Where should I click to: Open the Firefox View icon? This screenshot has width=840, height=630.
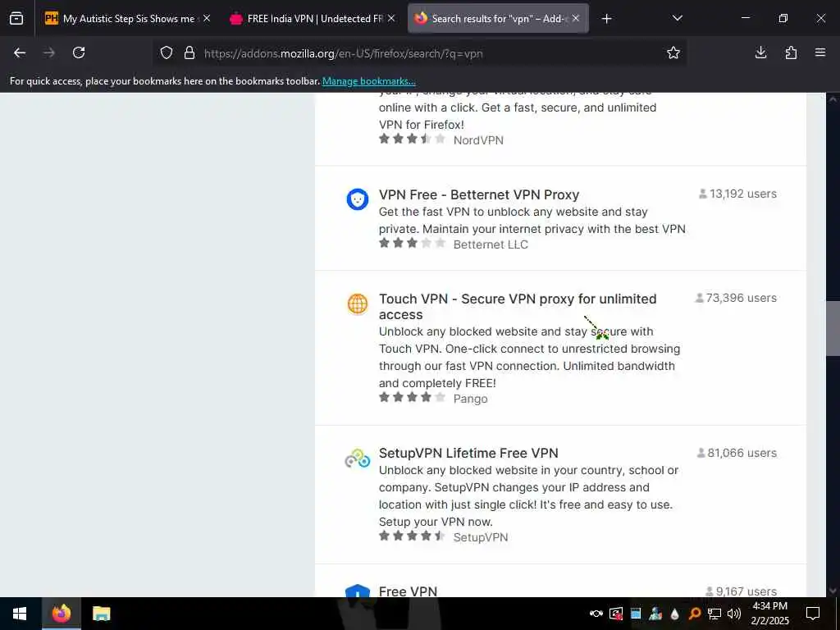(16, 18)
